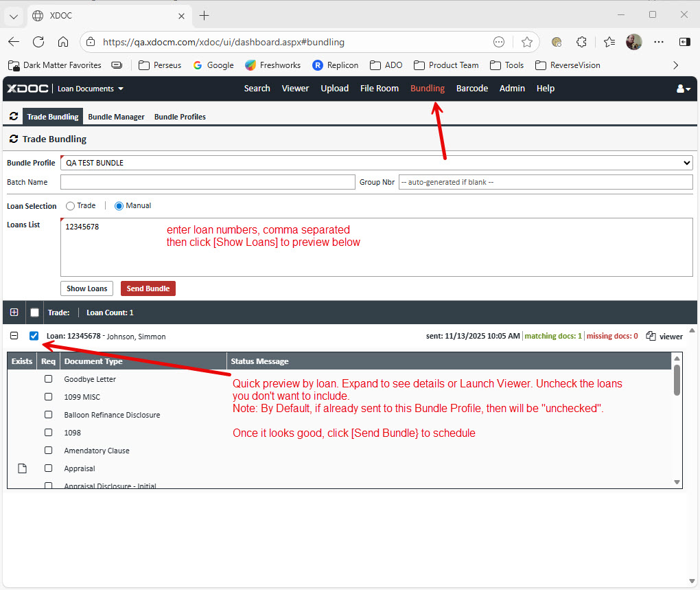Switch to the Bundle Manager tab
The width and height of the screenshot is (700, 590).
(x=116, y=117)
